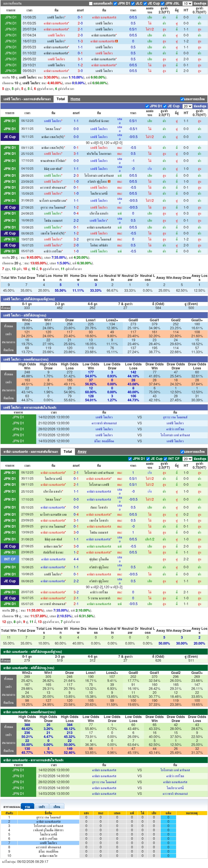Uncheck the INT CF competition checkbox
This screenshot has height=868, width=208.
point(166,458)
